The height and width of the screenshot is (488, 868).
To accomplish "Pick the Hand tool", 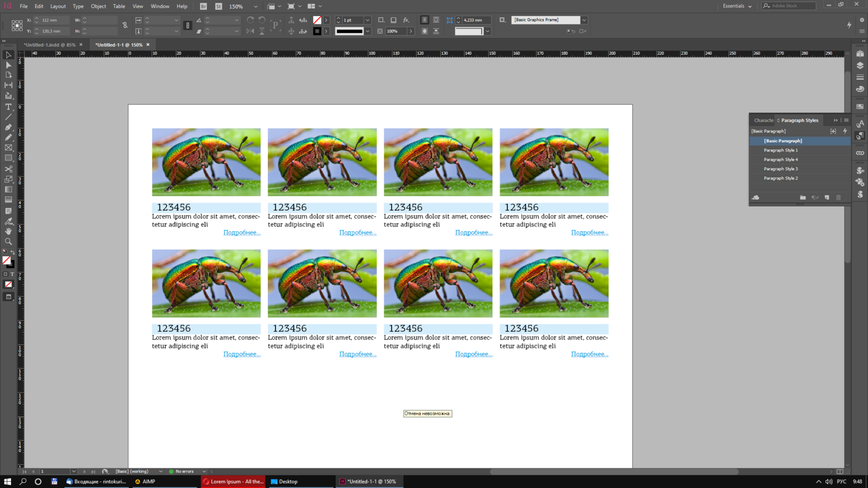I will coord(8,231).
